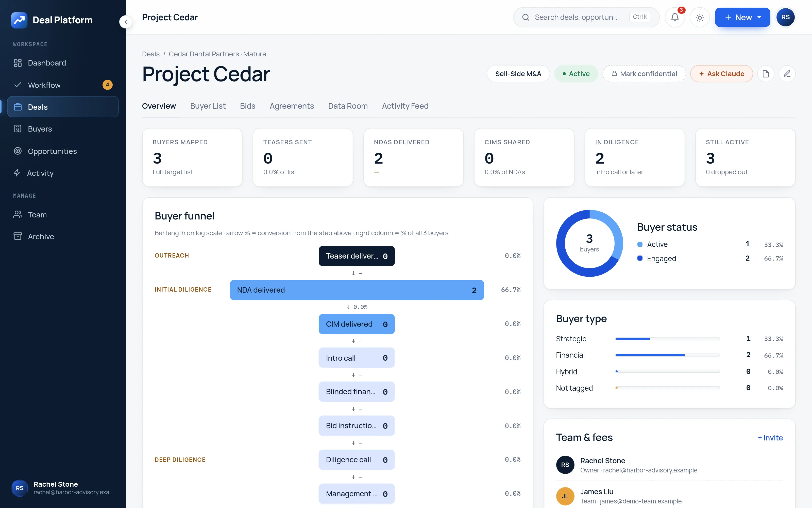Screen dimensions: 812x508
Task: Open Rachel Stone profile in sidebar footer
Action: (63, 488)
